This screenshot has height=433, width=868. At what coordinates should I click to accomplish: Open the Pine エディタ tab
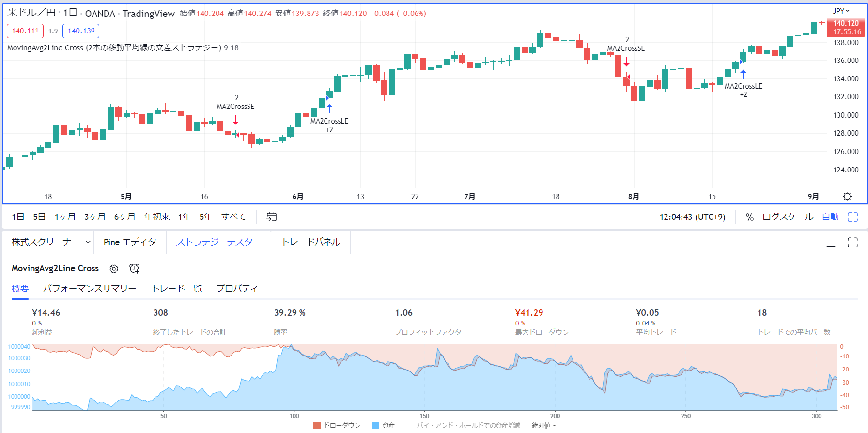click(130, 242)
